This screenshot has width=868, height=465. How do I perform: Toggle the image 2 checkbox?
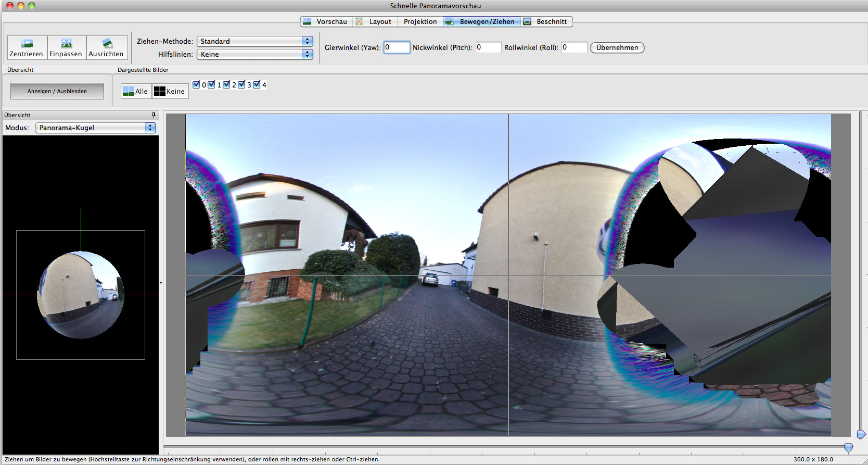pyautogui.click(x=226, y=85)
